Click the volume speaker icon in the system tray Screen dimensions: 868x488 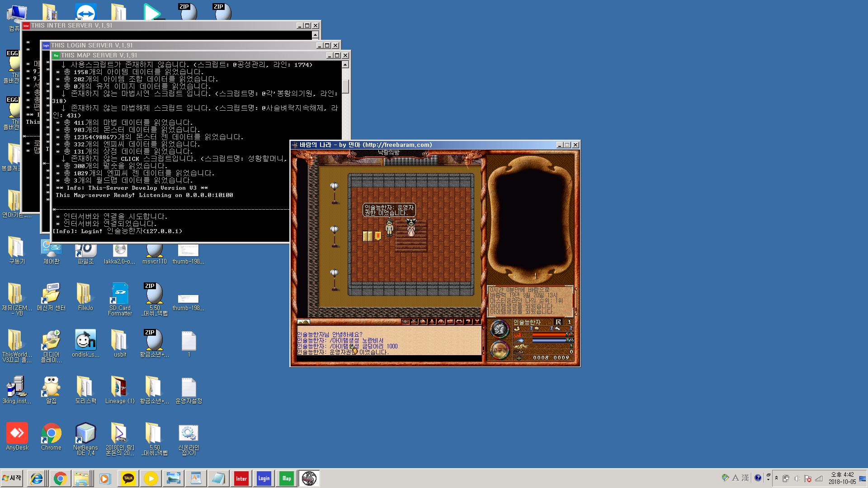pyautogui.click(x=797, y=478)
